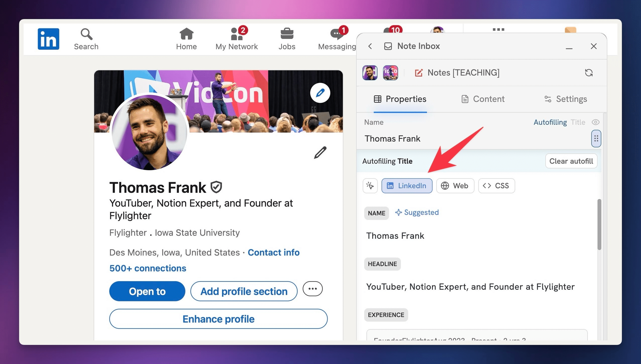Expand the Open to dropdown button
The width and height of the screenshot is (641, 364).
147,291
